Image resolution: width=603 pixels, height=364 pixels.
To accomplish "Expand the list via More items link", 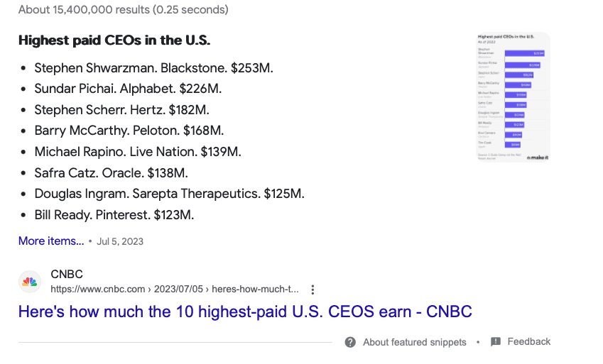I will [51, 241].
